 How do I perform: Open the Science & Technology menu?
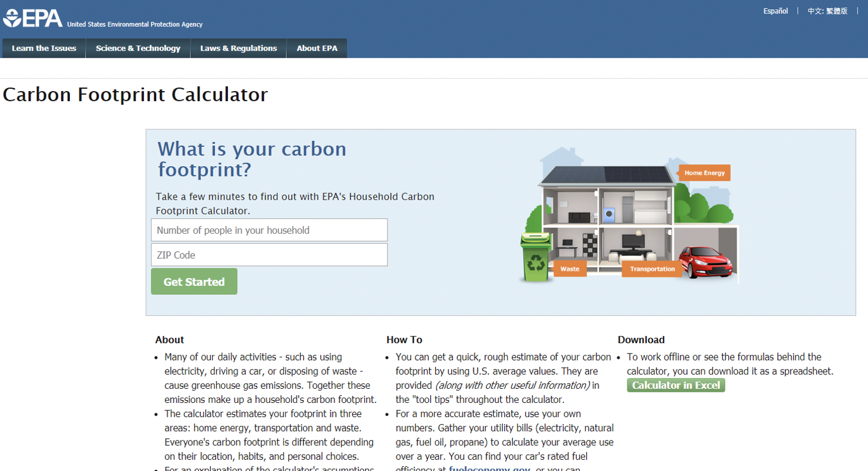coord(138,48)
